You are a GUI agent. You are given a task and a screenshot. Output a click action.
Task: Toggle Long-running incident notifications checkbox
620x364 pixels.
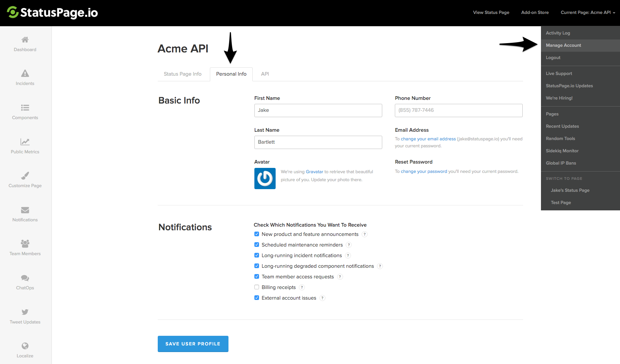click(257, 255)
